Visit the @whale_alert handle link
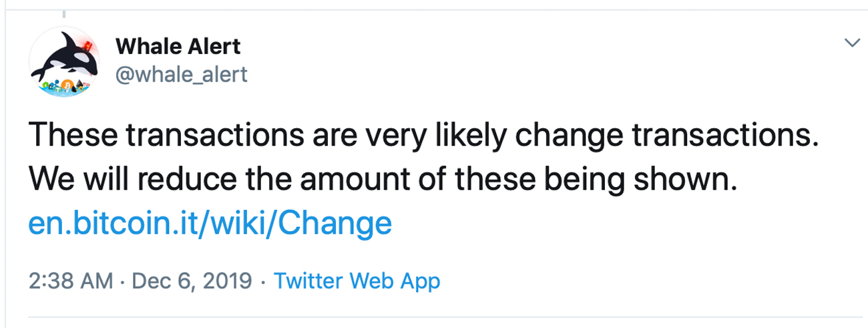The image size is (868, 334). 182,75
